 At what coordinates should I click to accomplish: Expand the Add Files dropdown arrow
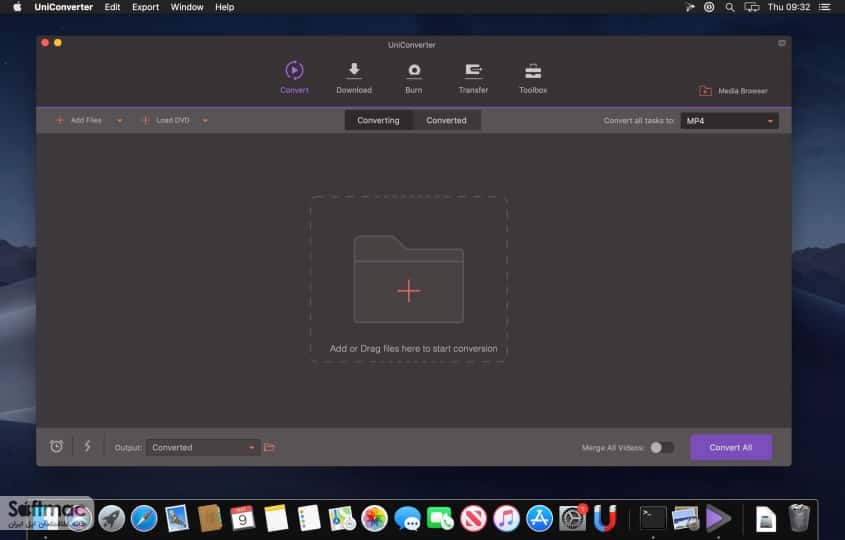coord(120,121)
